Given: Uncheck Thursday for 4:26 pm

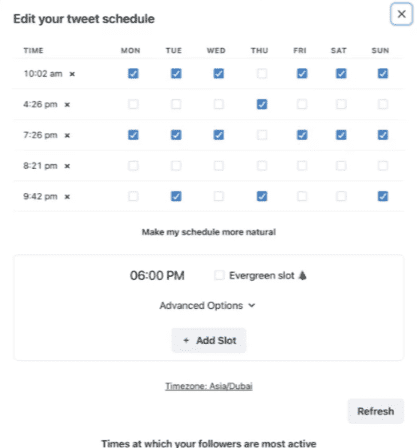Looking at the screenshot, I should [x=262, y=104].
